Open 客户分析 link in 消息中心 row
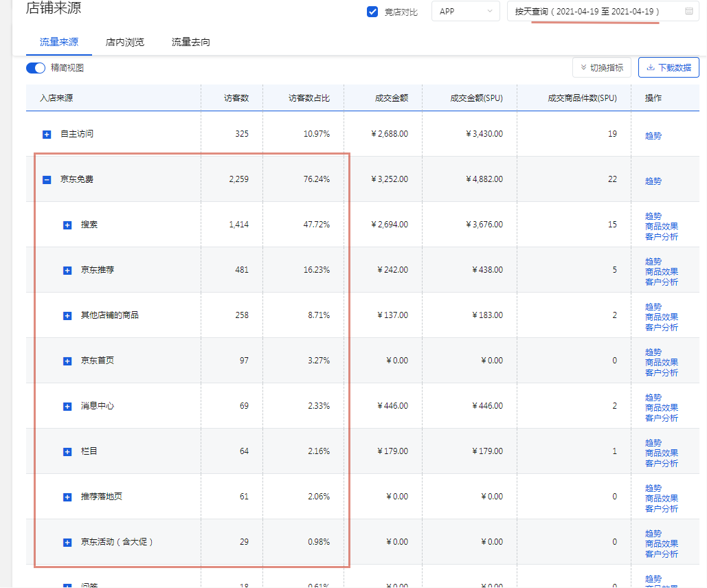707x588 pixels. click(662, 418)
